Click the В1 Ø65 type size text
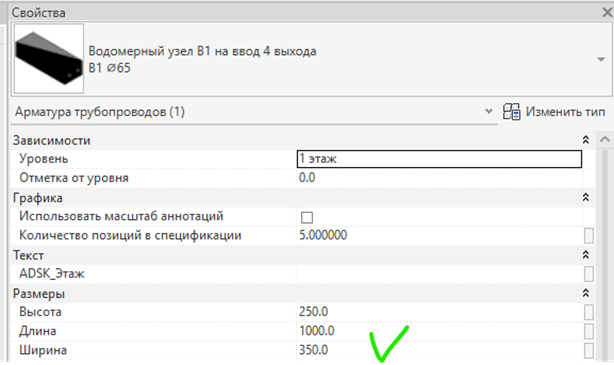614x365 pixels. coord(109,68)
